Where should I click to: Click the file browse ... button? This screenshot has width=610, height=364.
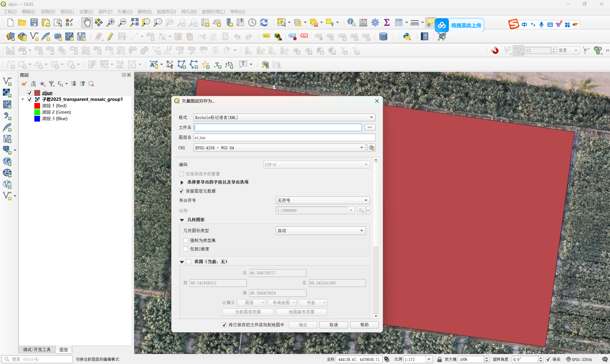pyautogui.click(x=370, y=127)
